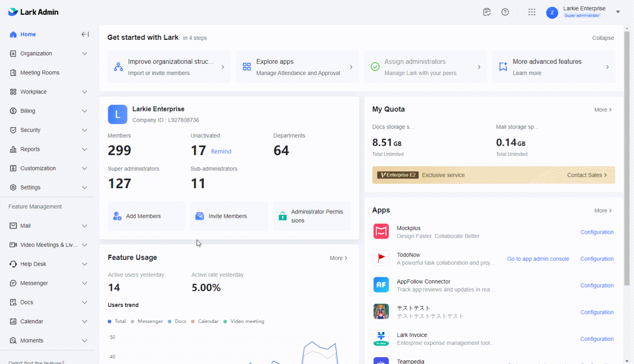
Task: Open Configuration for Mockplus
Action: [597, 232]
